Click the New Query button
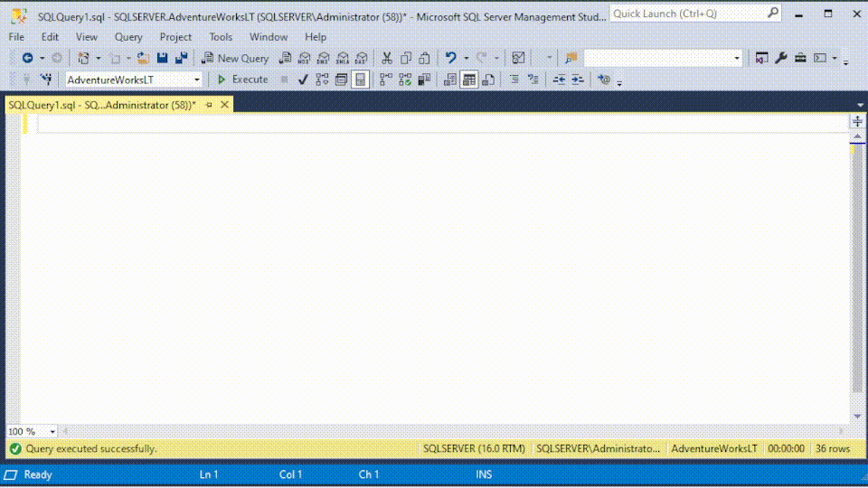 coord(235,58)
